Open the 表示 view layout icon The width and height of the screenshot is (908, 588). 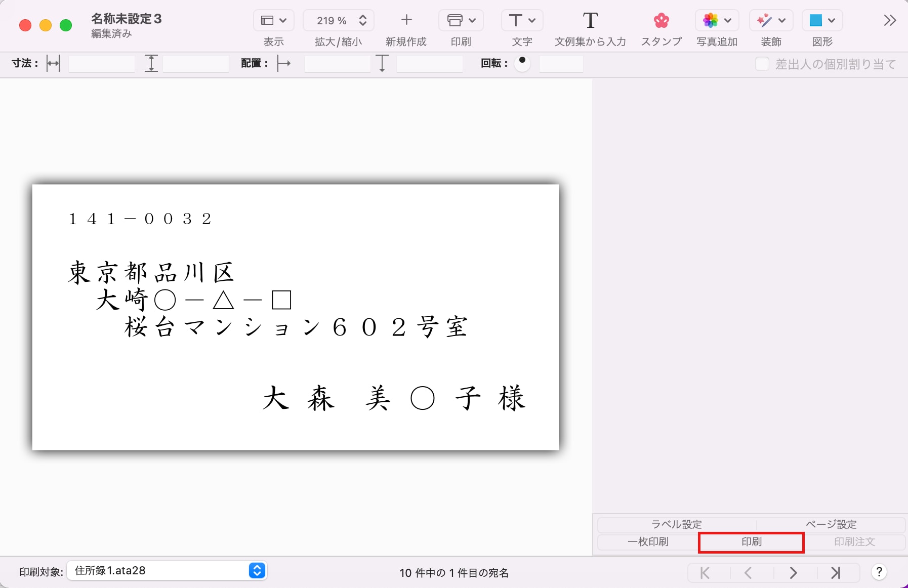point(267,21)
